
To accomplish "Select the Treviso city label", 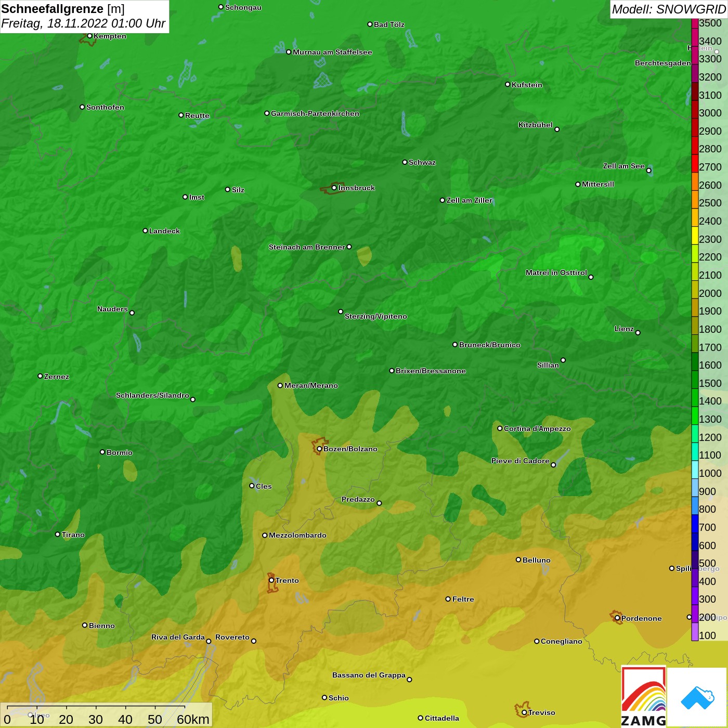I will [x=541, y=712].
